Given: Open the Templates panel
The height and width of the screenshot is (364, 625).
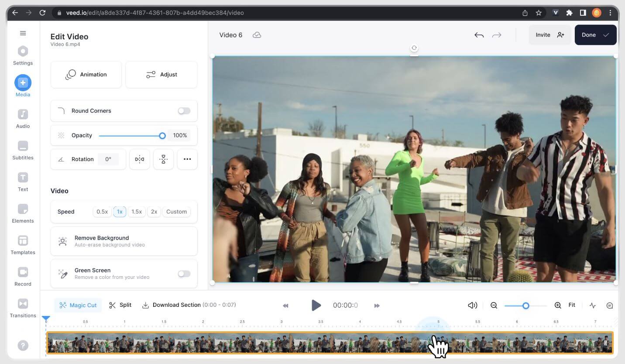Looking at the screenshot, I should pyautogui.click(x=23, y=245).
